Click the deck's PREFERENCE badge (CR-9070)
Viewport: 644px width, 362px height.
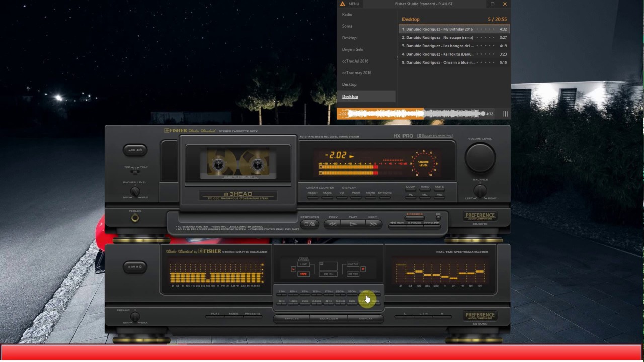click(479, 216)
